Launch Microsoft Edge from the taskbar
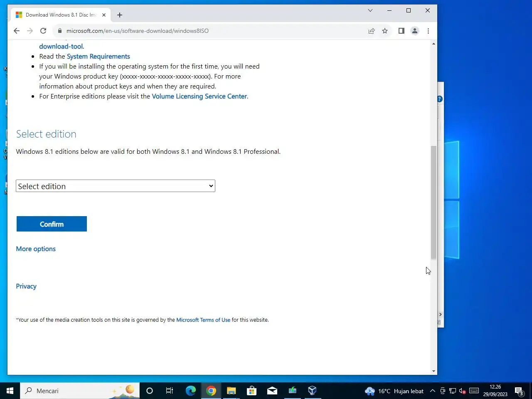Viewport: 532px width, 399px height. (x=190, y=391)
